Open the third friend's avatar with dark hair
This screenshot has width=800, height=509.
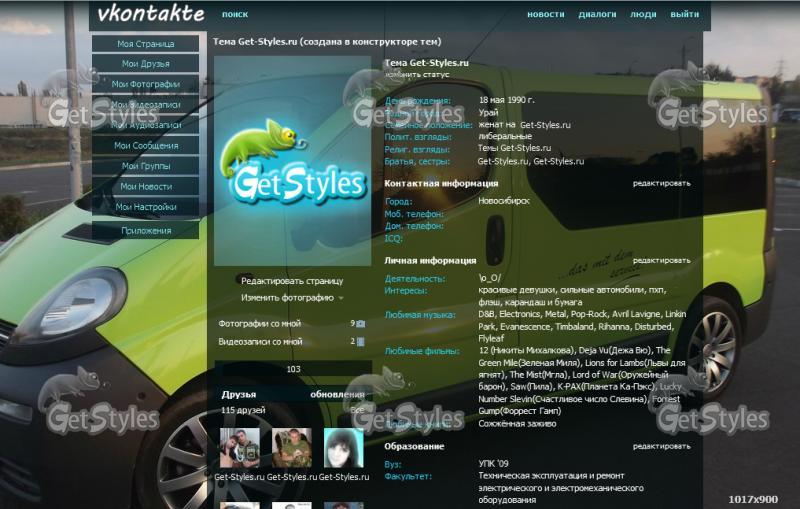click(x=343, y=449)
